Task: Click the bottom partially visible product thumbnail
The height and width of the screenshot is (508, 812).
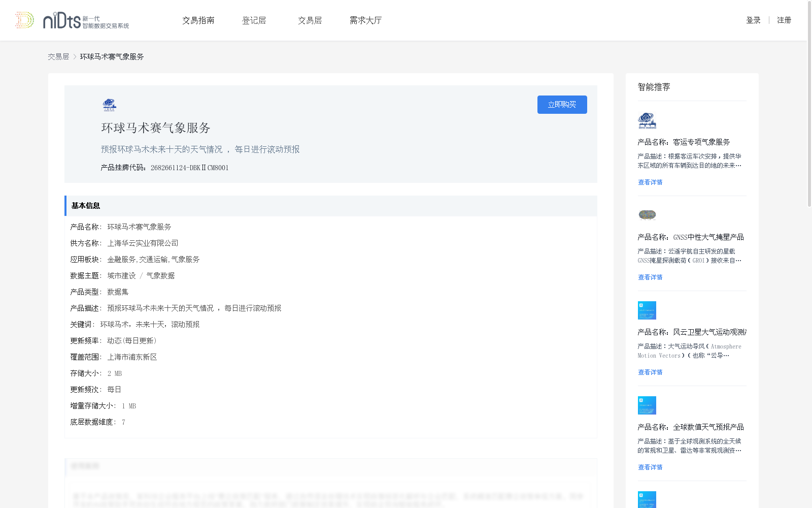Action: 647,499
